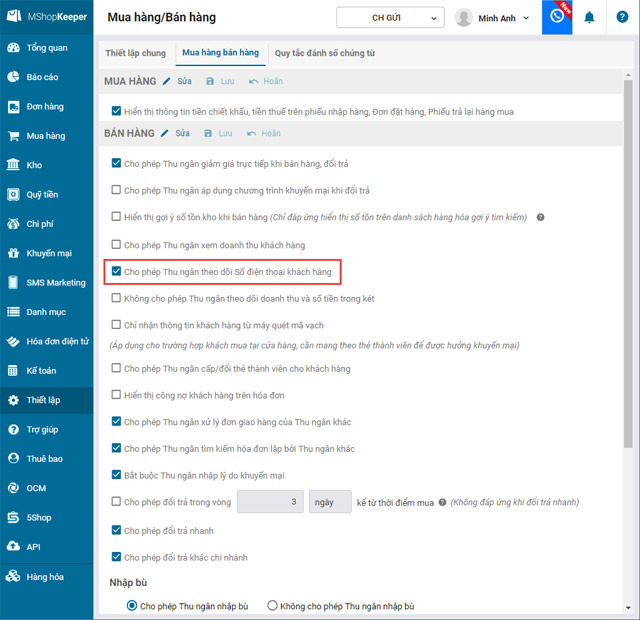
Task: Open 5Shop sidebar icon
Action: (x=13, y=518)
